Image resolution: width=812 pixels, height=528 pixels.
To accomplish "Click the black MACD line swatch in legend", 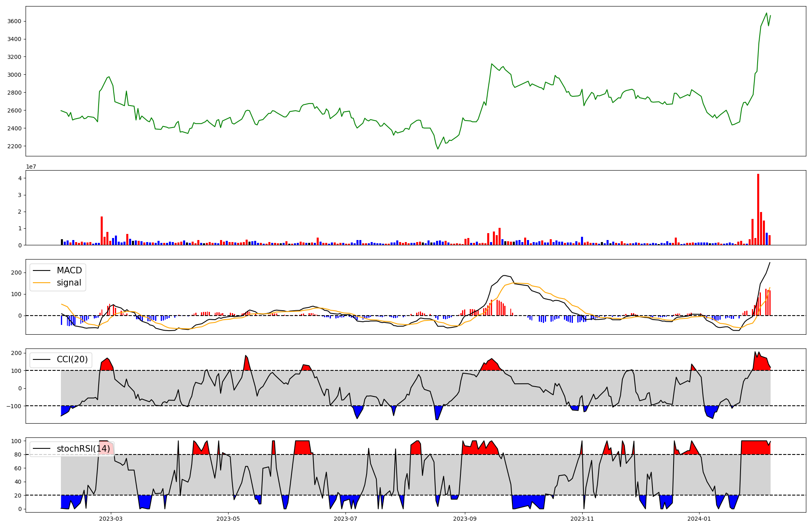I will pyautogui.click(x=41, y=270).
